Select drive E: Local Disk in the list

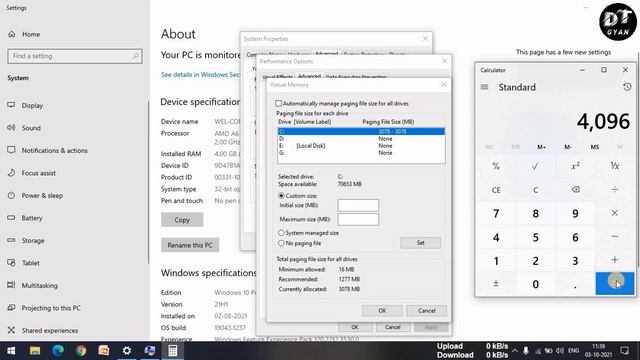pos(361,146)
